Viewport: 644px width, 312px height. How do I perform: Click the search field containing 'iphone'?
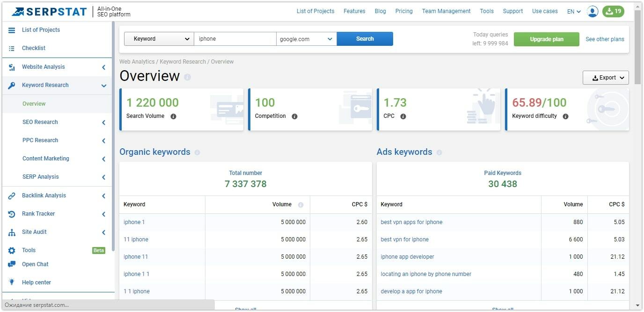click(x=235, y=39)
